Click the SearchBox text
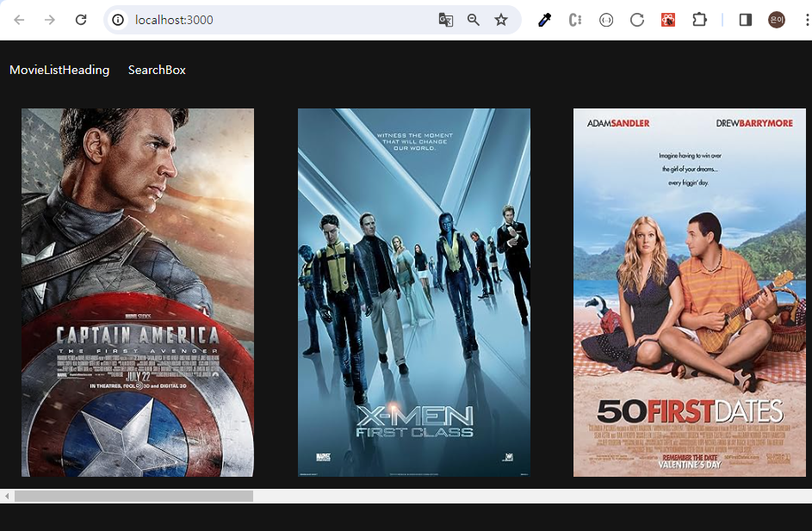This screenshot has height=531, width=812. 157,70
